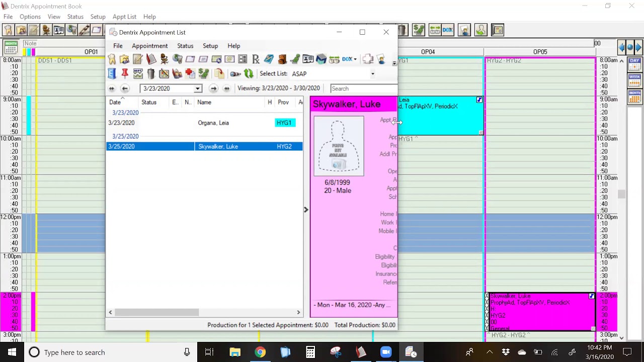Open the Setup menu in Appointment List
This screenshot has width=644, height=362.
tap(210, 46)
